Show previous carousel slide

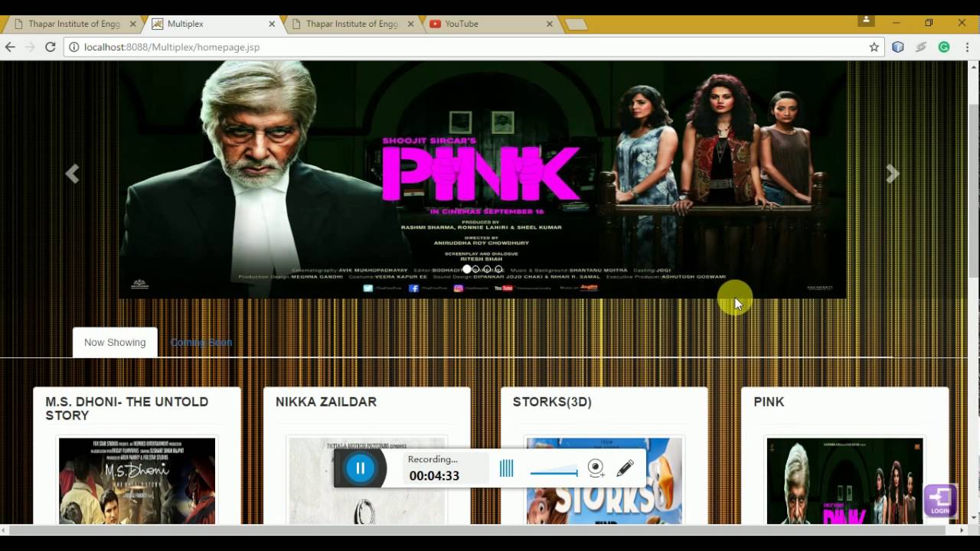pos(72,174)
